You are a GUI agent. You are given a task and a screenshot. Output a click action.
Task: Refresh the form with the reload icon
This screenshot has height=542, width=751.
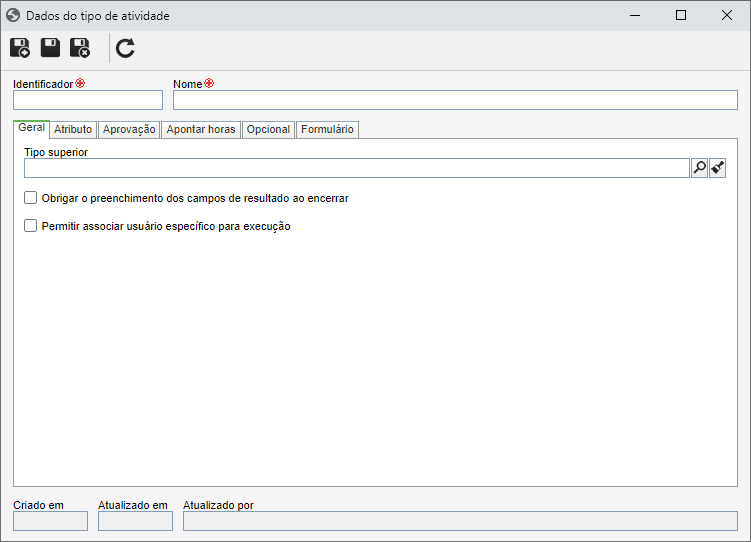point(125,48)
